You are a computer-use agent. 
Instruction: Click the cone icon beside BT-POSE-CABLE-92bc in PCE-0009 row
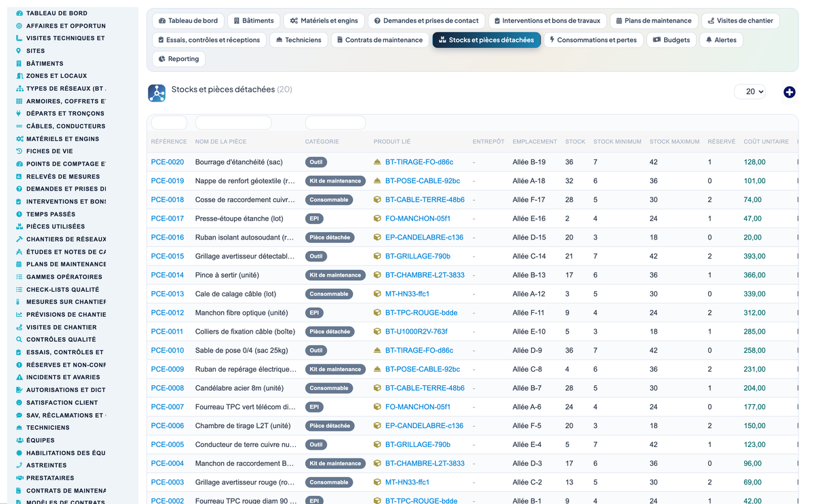point(378,369)
